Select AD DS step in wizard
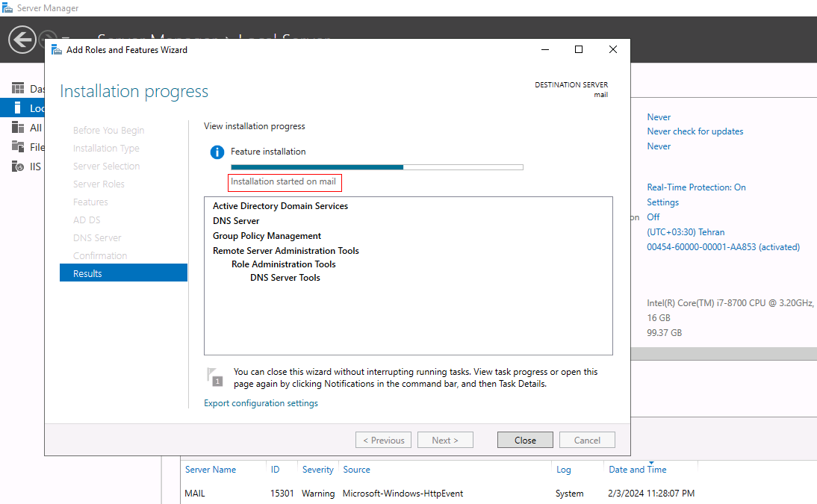The width and height of the screenshot is (817, 504). point(87,220)
